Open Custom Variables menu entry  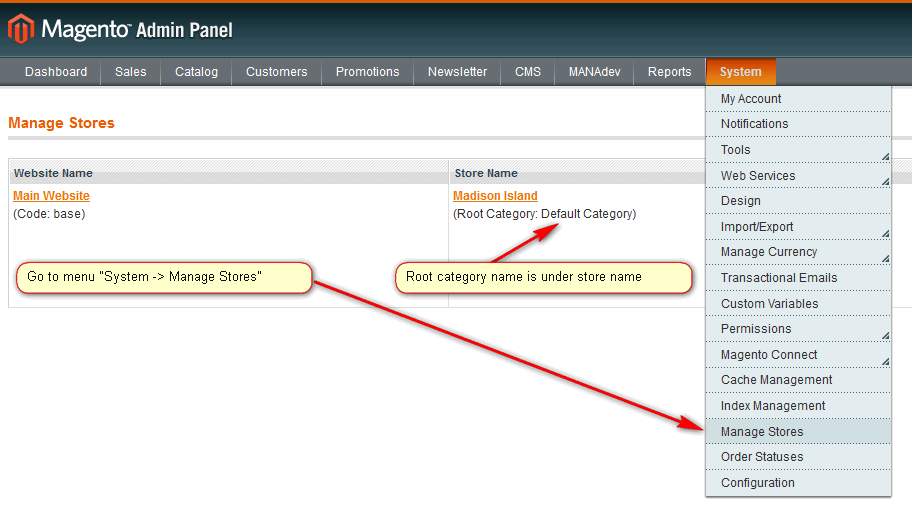(x=798, y=304)
